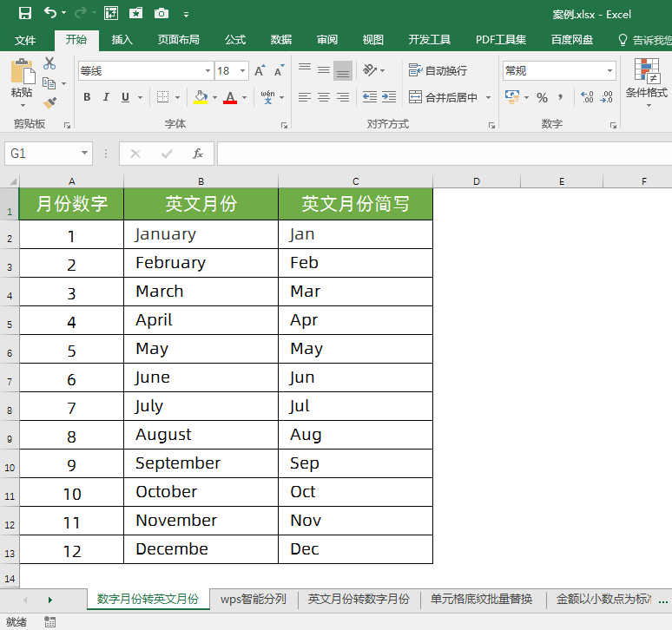Click the fill color bucket icon

pos(201,97)
